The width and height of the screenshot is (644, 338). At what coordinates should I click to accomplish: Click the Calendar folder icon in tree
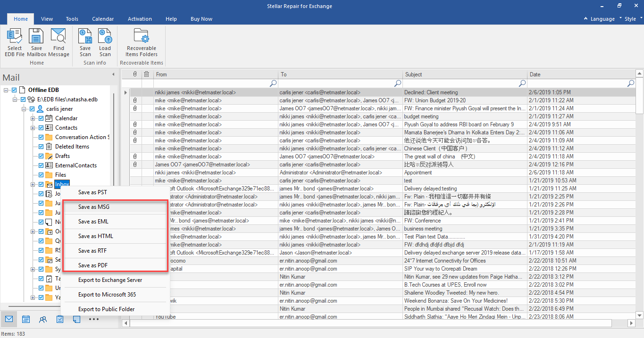(x=49, y=118)
